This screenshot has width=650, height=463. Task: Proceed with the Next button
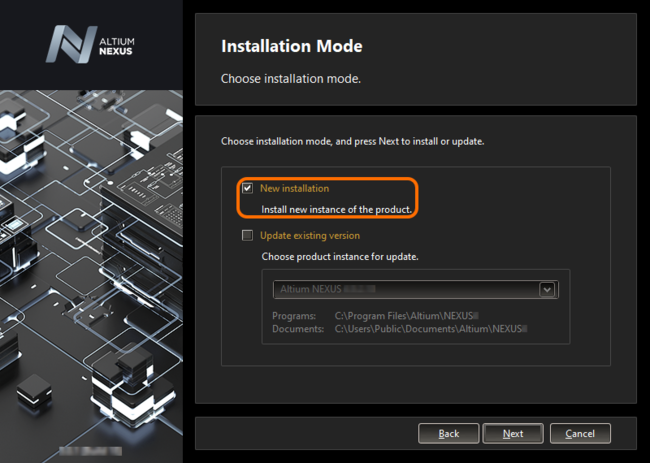point(513,434)
